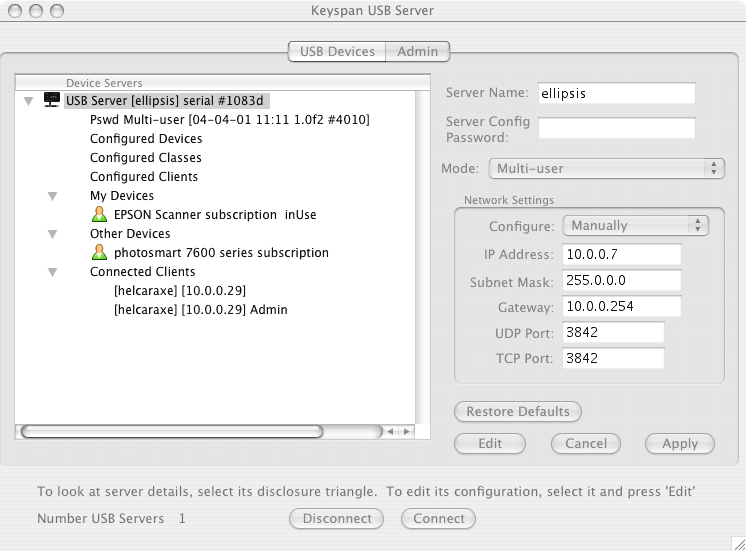
Task: Collapse the USB Server disclosure triangle
Action: click(x=27, y=101)
